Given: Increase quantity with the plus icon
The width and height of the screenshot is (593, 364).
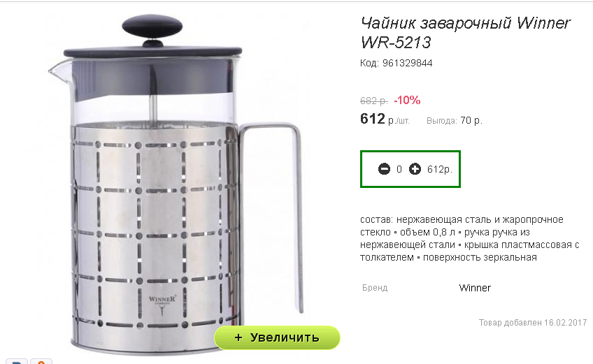Looking at the screenshot, I should (415, 169).
